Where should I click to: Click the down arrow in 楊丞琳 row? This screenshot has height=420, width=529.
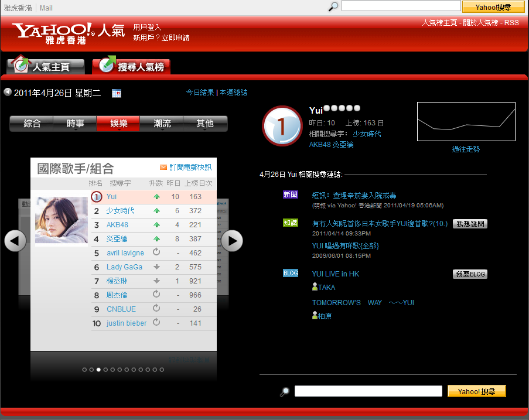(156, 281)
